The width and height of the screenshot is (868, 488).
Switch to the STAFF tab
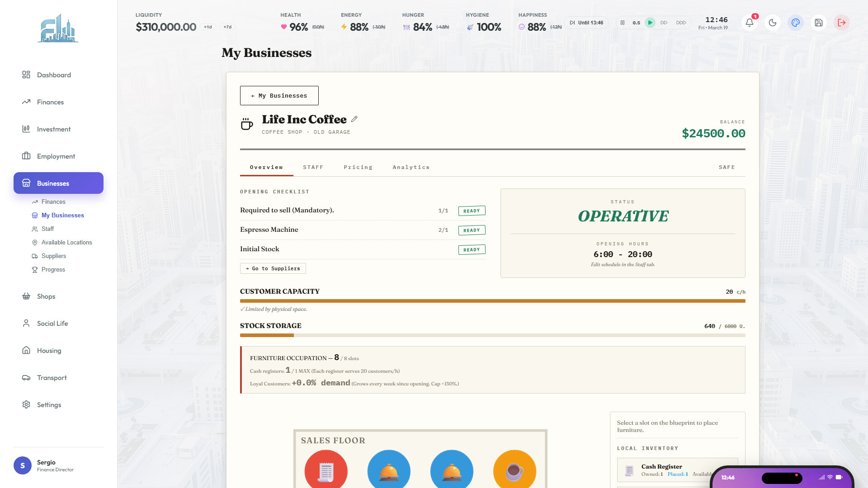pyautogui.click(x=313, y=167)
